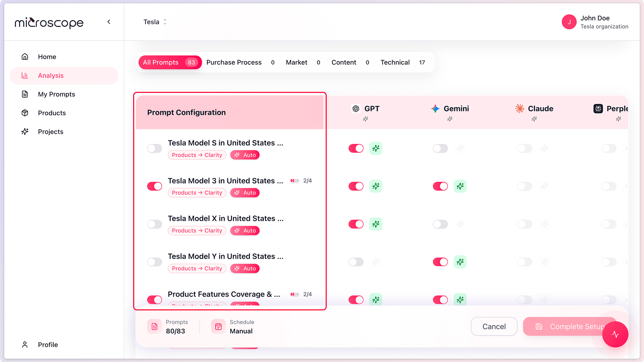
Task: Open the John Doe profile avatar
Action: pyautogui.click(x=569, y=22)
